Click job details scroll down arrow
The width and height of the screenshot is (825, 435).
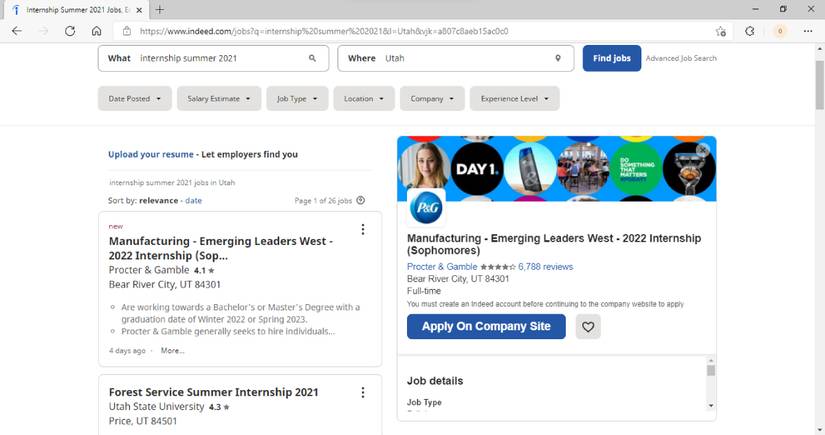click(711, 406)
